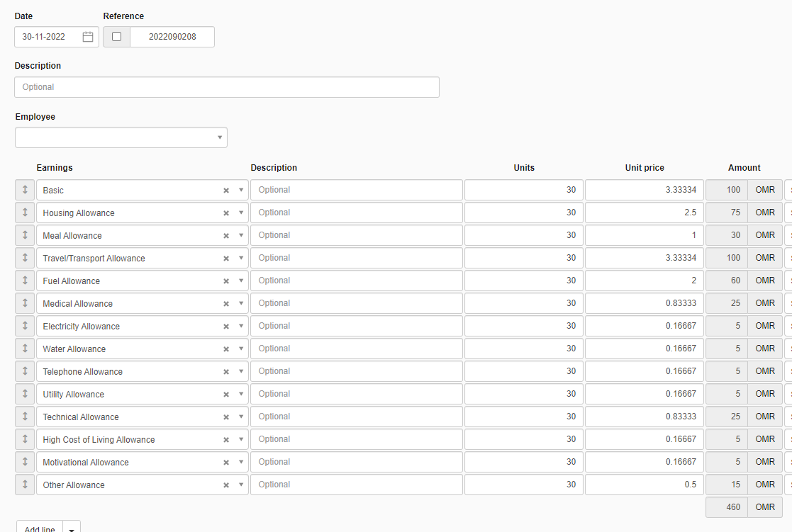This screenshot has height=532, width=792.
Task: Click the Fuel Allowance unit price field
Action: [x=645, y=281]
